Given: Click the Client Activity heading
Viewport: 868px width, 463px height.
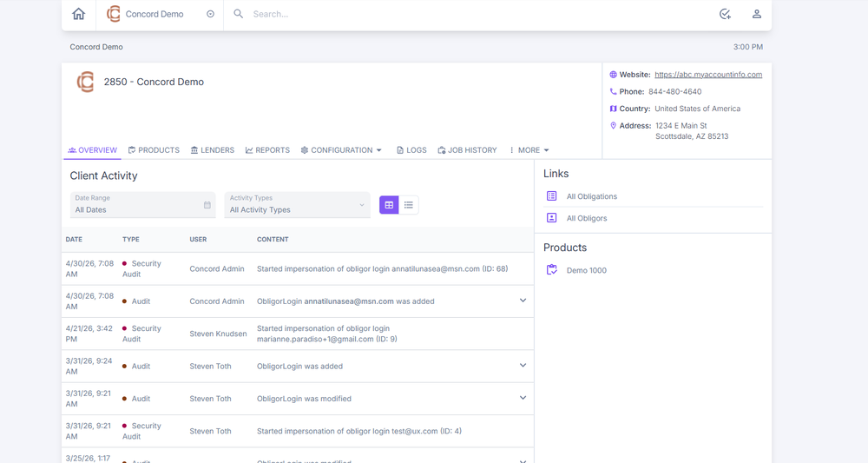Looking at the screenshot, I should pyautogui.click(x=103, y=175).
